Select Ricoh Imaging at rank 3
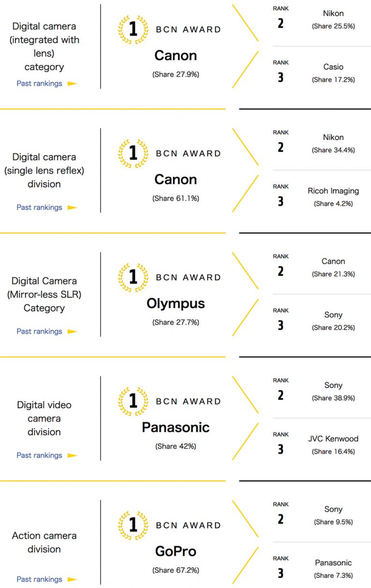 pos(333,191)
